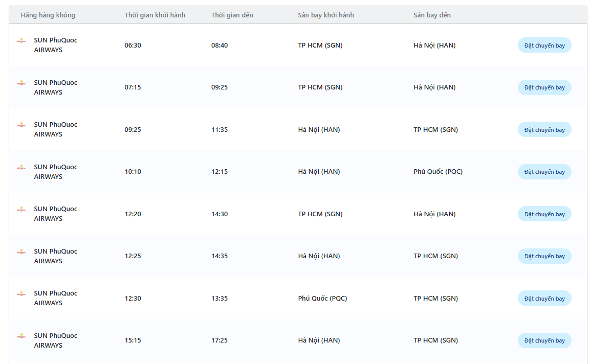Image resolution: width=592 pixels, height=364 pixels.
Task: Click the Thời gian khởi hành column header
Action: coord(155,15)
